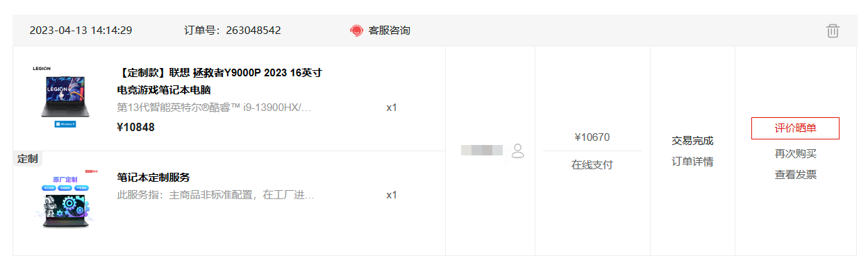
Task: Click the ¥10670 order total
Action: coord(592,137)
